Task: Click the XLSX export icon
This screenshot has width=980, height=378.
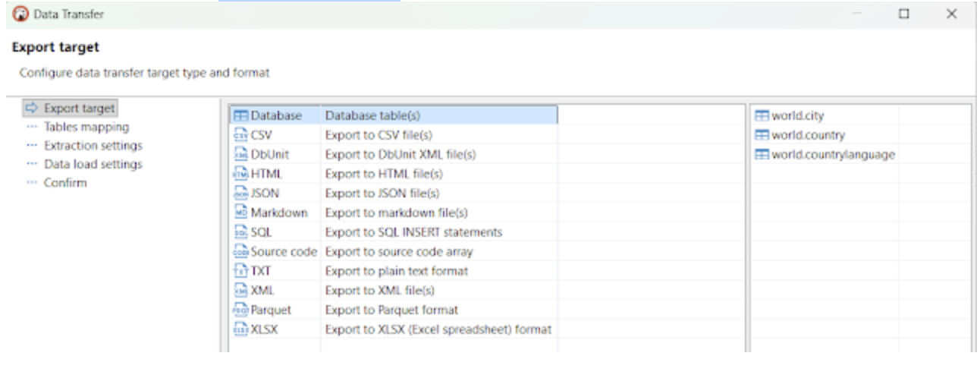Action: [x=240, y=329]
